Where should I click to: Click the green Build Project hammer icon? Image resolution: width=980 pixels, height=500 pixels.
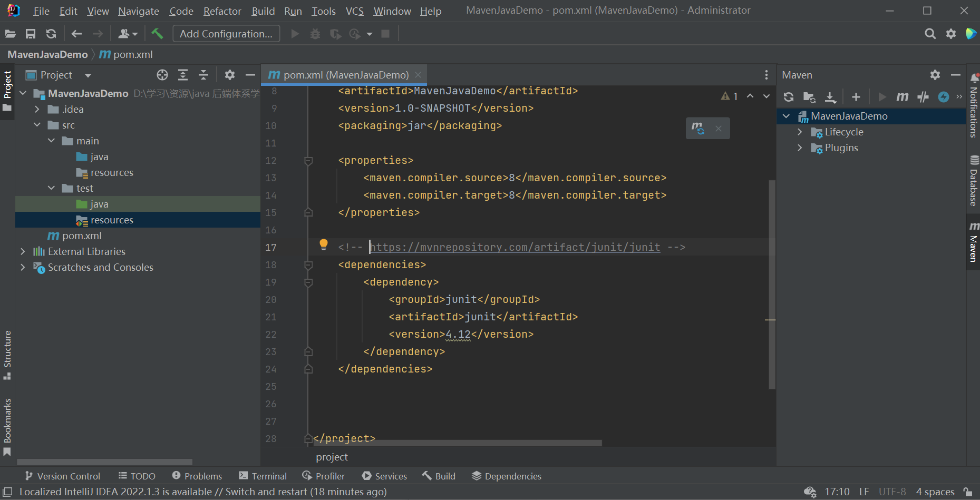(x=157, y=34)
